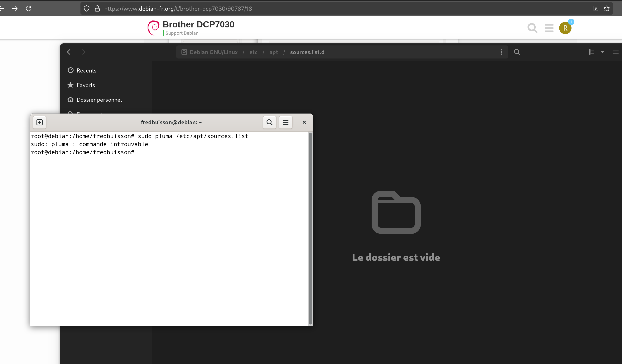Search within the terminal window

coord(270,122)
